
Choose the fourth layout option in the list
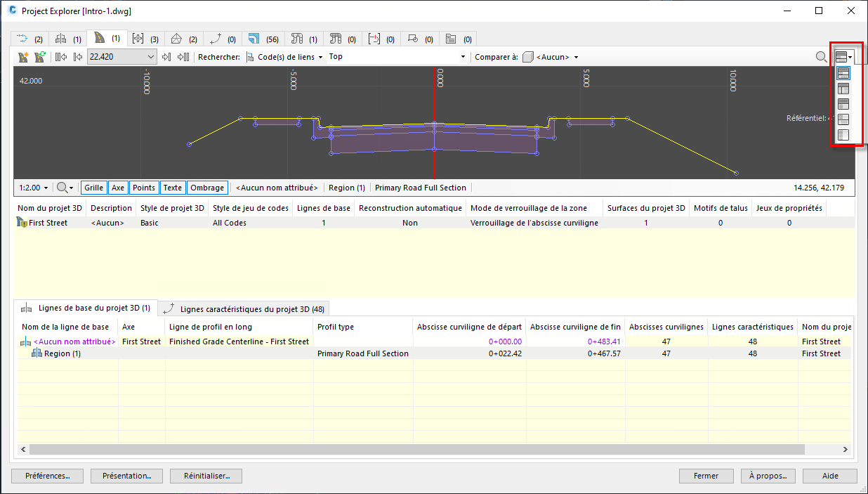coord(843,119)
